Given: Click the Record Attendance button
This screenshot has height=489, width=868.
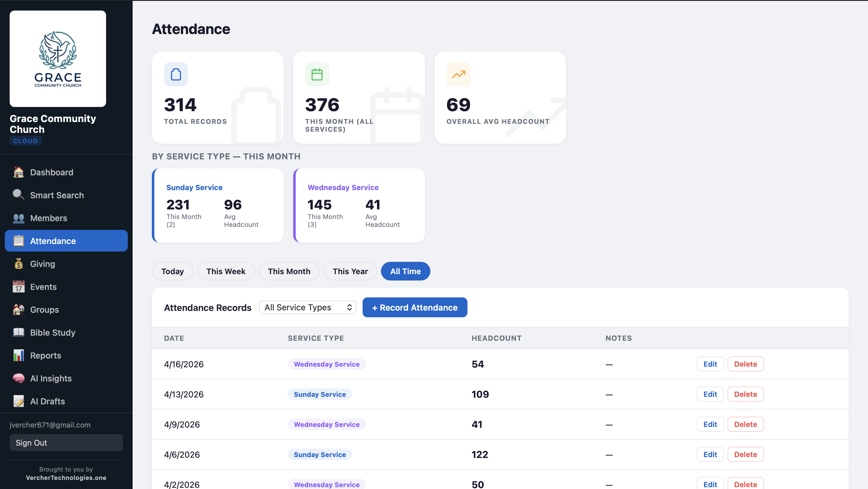Looking at the screenshot, I should coord(414,307).
